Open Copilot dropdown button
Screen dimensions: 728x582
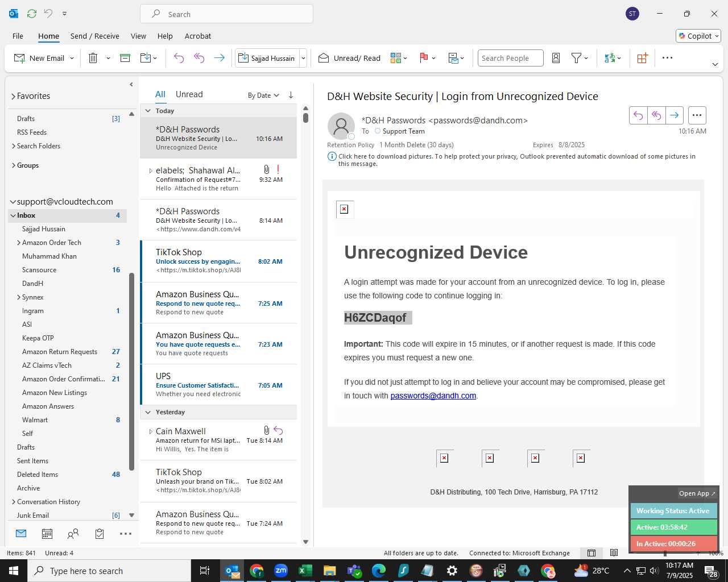[698, 36]
